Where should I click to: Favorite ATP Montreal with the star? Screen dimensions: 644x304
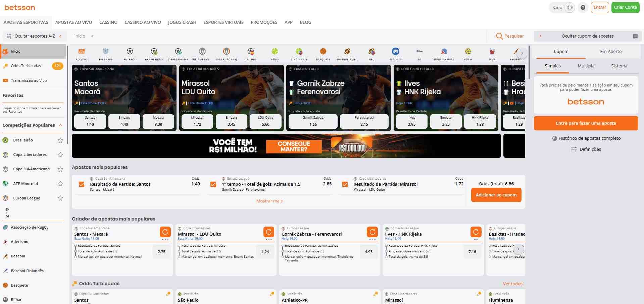(x=60, y=184)
